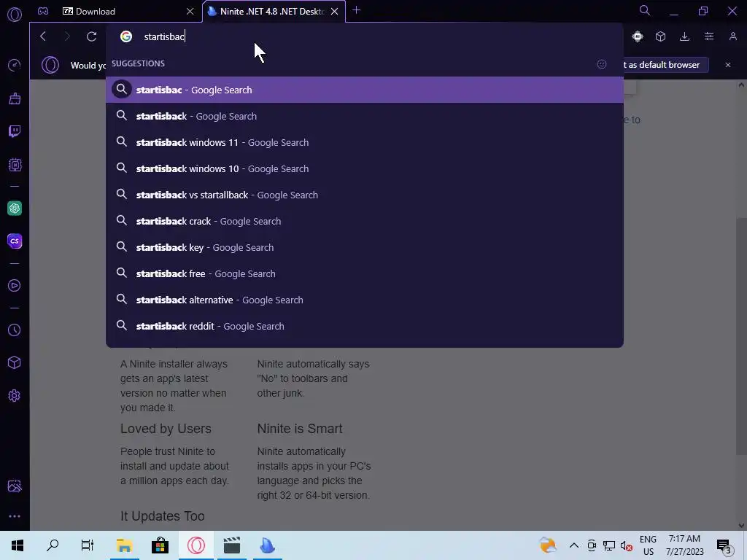Image resolution: width=747 pixels, height=560 pixels.
Task: Open GX Control speedometer in sidebar
Action: pyautogui.click(x=15, y=65)
